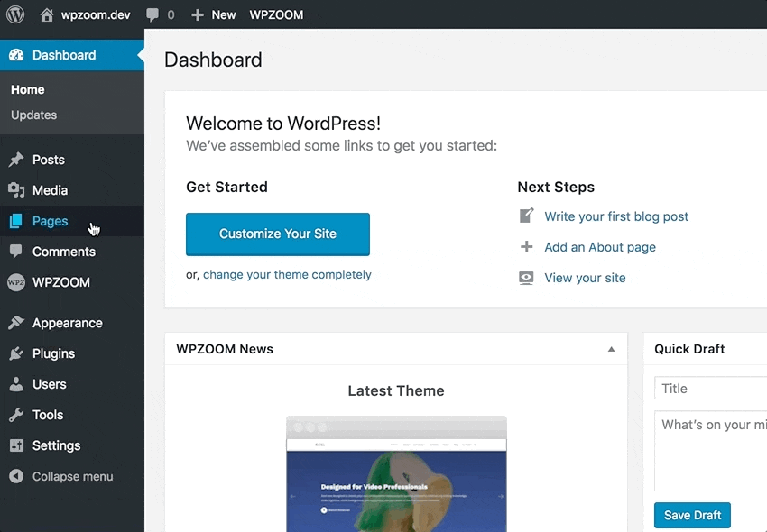
Task: Click the Collapse menu arrow icon
Action: point(16,476)
